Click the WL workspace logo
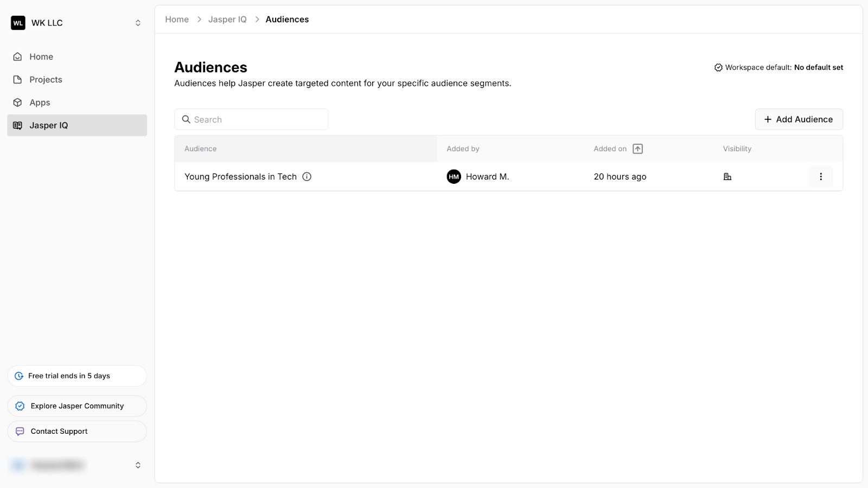Image resolution: width=868 pixels, height=488 pixels. [x=18, y=23]
